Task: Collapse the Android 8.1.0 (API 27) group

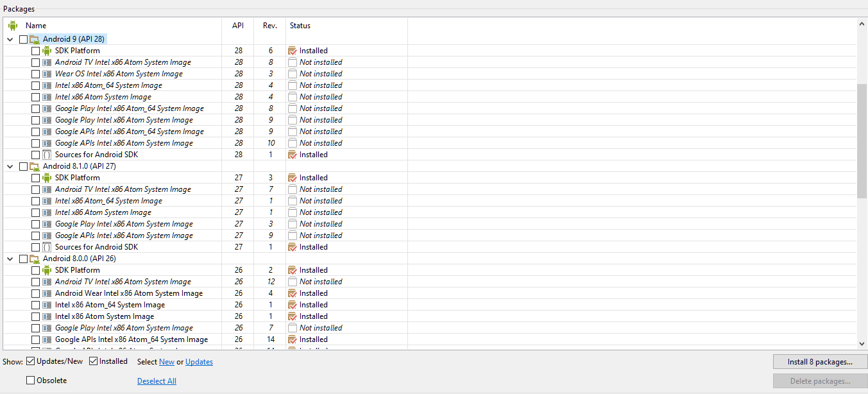Action: pyautogui.click(x=10, y=166)
